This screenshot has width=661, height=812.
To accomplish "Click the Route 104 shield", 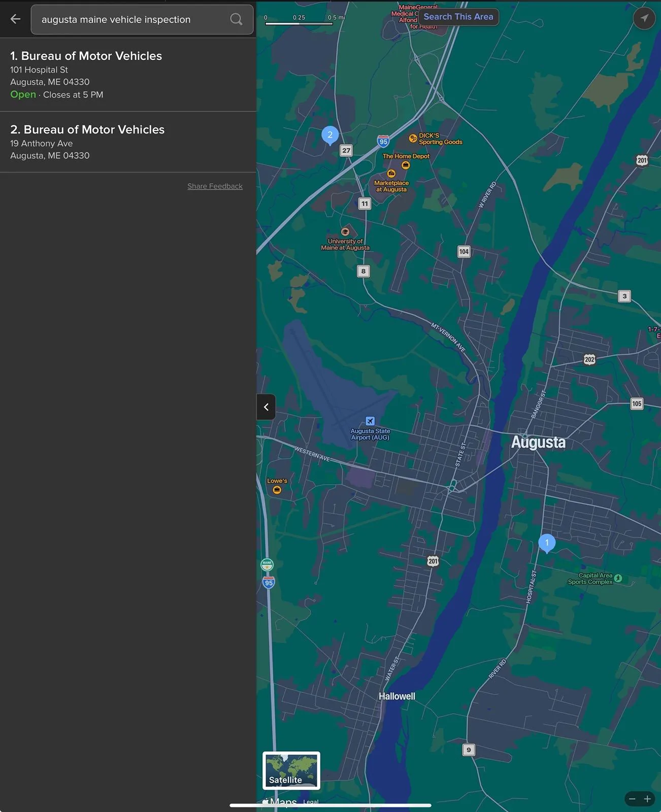I will click(464, 252).
